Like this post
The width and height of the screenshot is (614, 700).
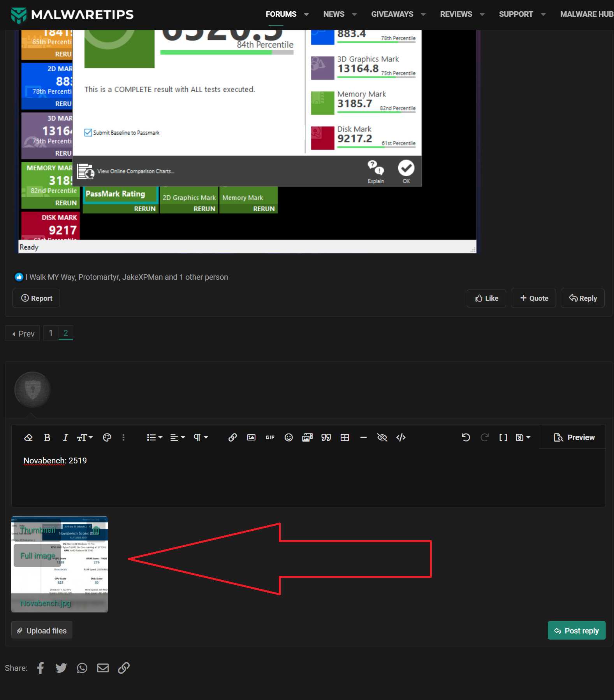[486, 298]
